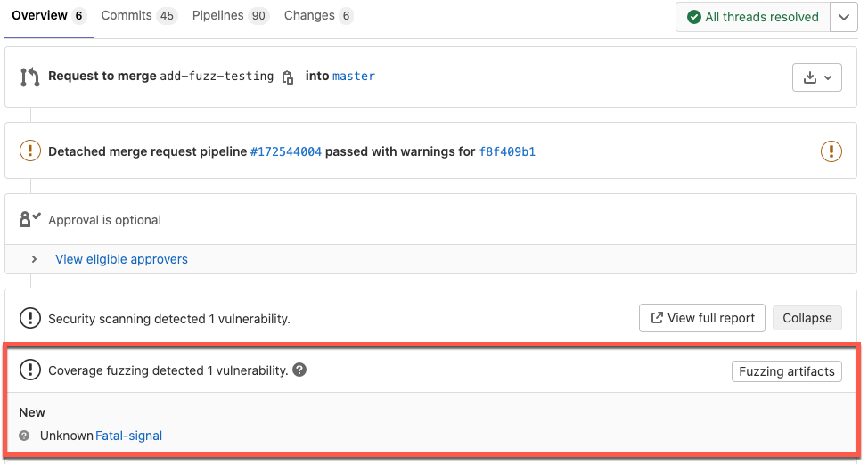The width and height of the screenshot is (868, 464).
Task: Open pipeline #172544004 link
Action: pos(286,151)
